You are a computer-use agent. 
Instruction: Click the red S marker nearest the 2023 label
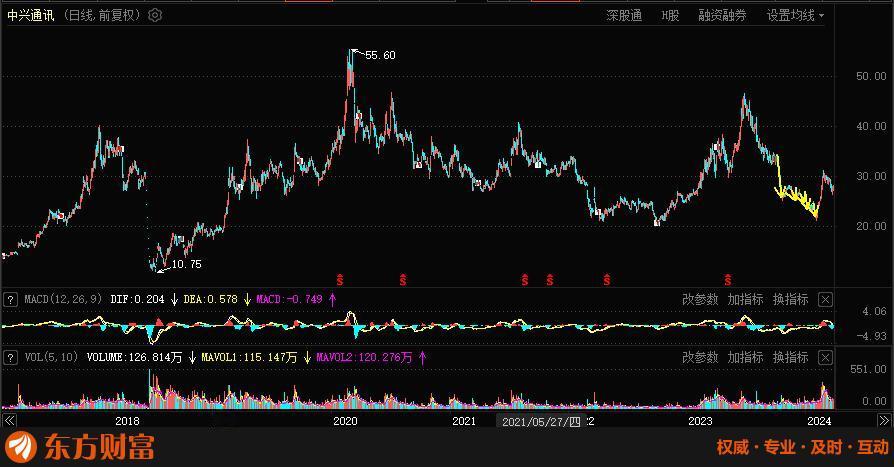click(x=728, y=280)
